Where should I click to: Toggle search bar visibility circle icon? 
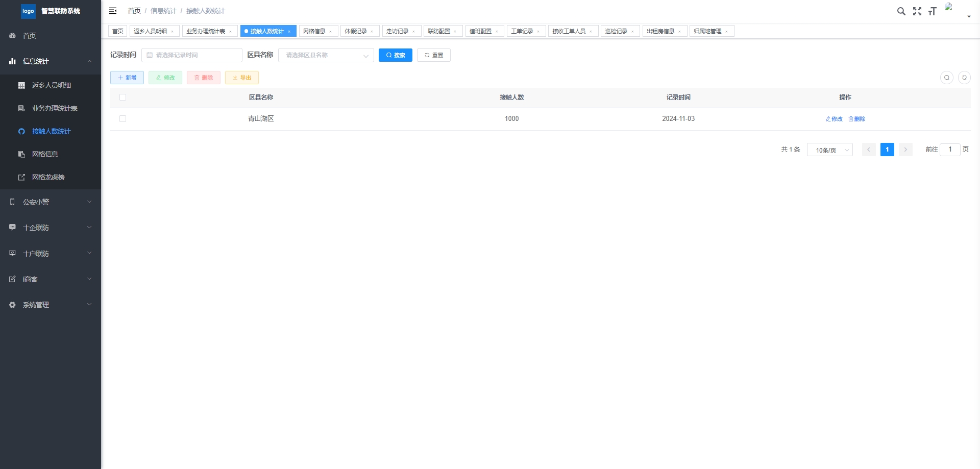(947, 78)
